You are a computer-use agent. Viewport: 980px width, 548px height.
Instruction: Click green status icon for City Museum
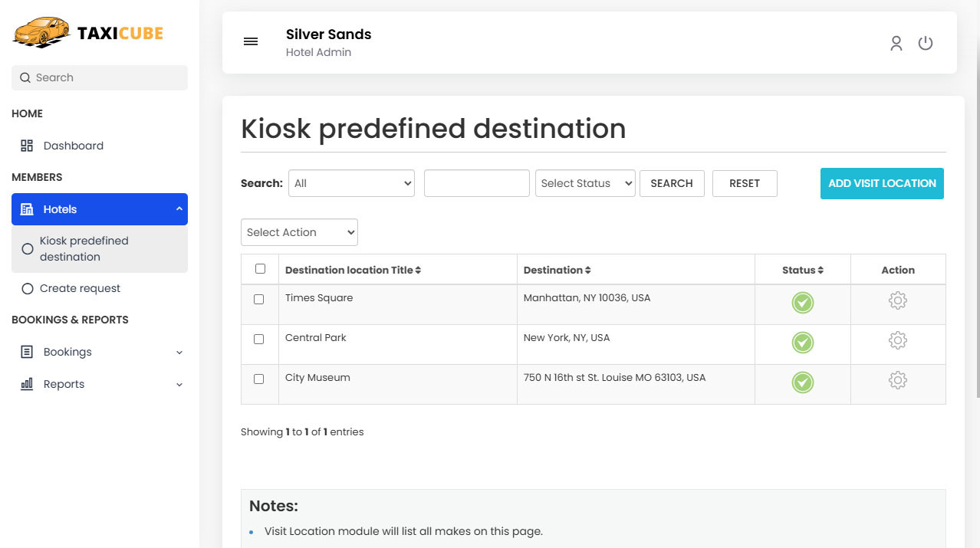tap(802, 382)
